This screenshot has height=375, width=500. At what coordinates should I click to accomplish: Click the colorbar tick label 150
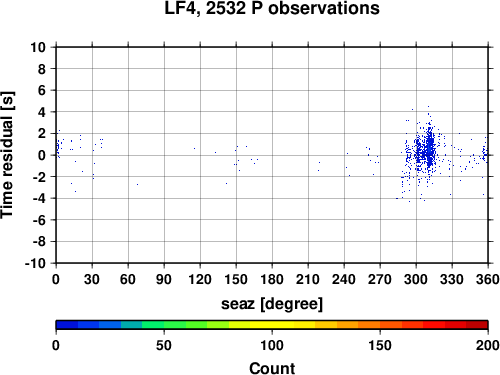380,346
